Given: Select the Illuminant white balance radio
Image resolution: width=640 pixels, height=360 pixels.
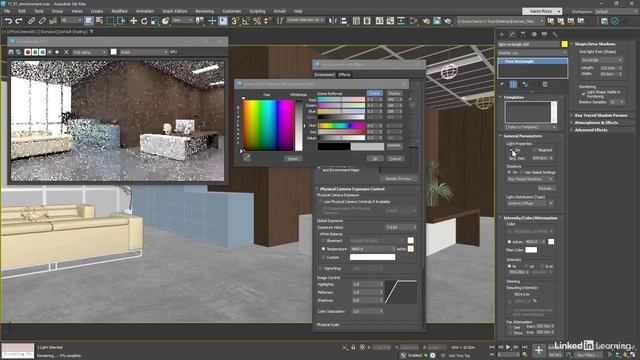Looking at the screenshot, I should (x=323, y=240).
